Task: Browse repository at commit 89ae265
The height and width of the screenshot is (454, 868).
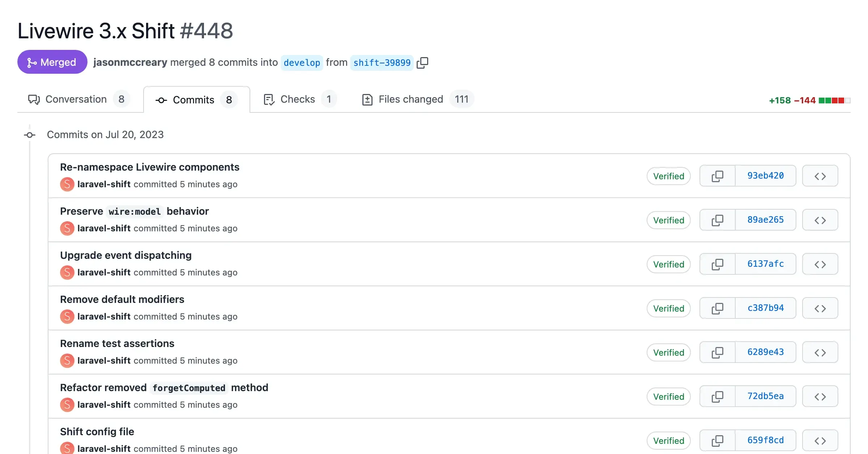Action: (x=820, y=220)
